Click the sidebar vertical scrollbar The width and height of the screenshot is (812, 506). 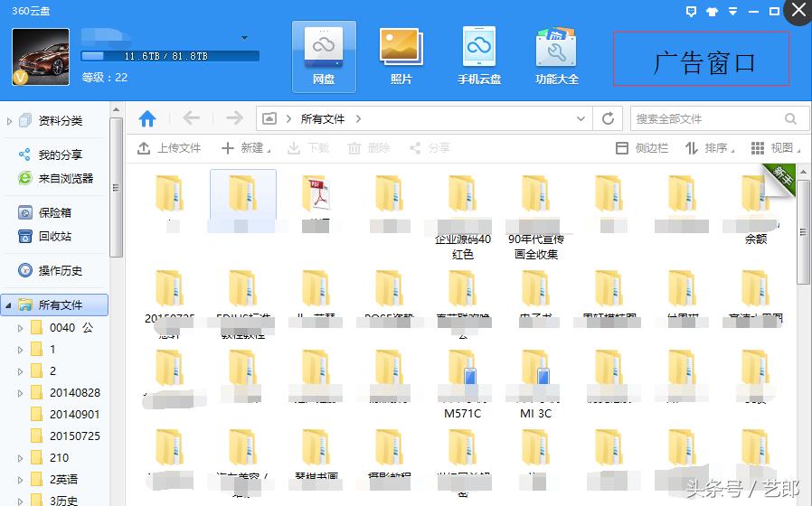(116, 187)
